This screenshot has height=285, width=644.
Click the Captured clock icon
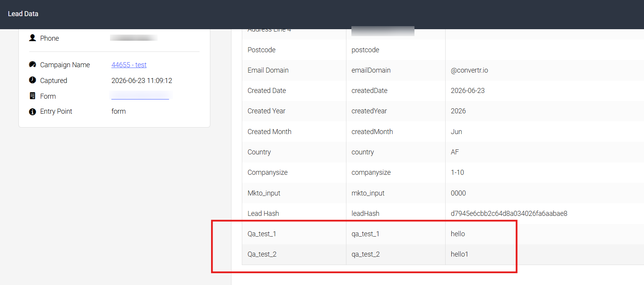pos(33,80)
